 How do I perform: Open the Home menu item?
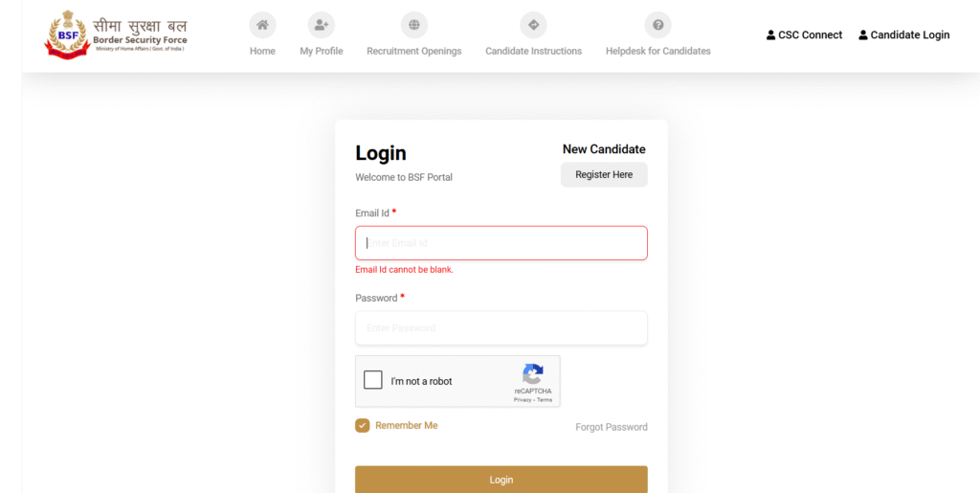(x=262, y=51)
